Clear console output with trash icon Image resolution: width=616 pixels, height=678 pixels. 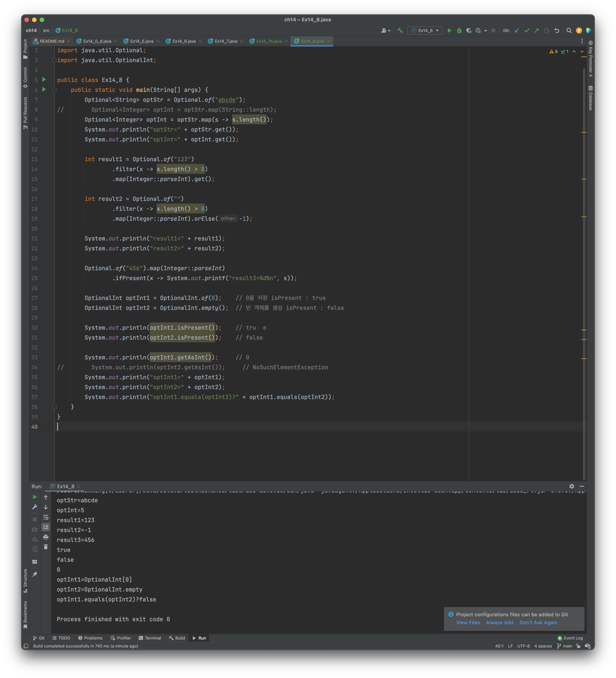pos(46,547)
